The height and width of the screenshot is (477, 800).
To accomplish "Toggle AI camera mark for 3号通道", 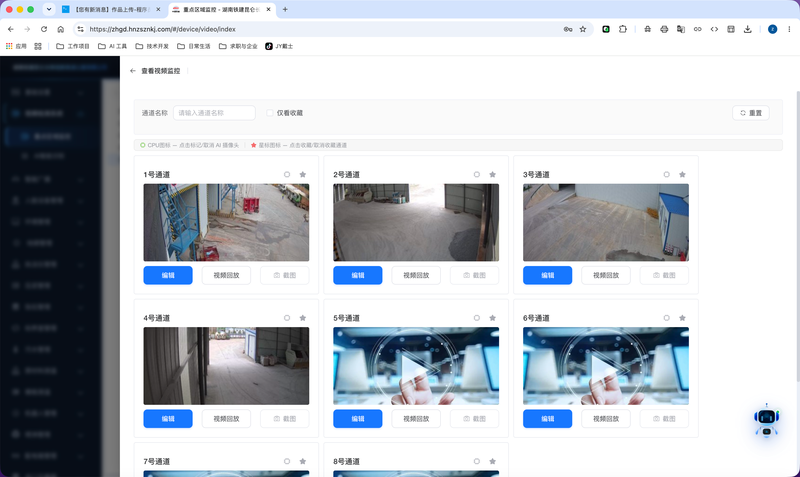I will click(x=666, y=174).
